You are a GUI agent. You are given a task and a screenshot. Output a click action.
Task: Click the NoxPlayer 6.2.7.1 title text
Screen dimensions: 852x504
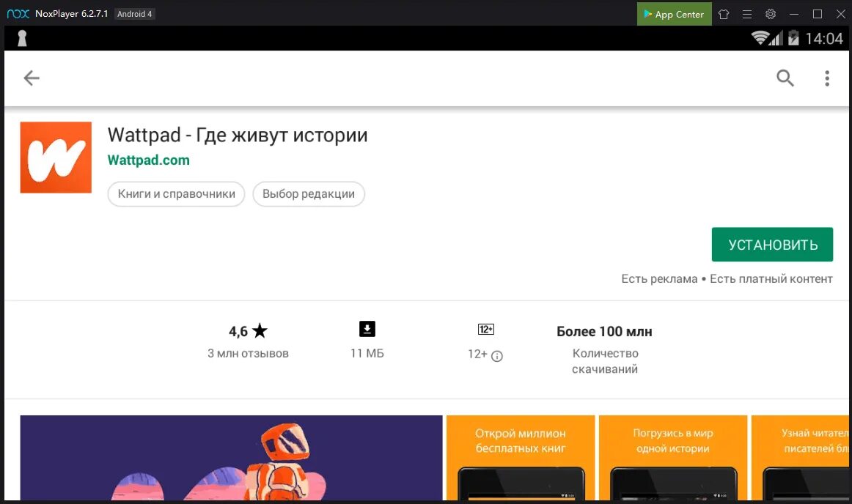[x=71, y=14]
